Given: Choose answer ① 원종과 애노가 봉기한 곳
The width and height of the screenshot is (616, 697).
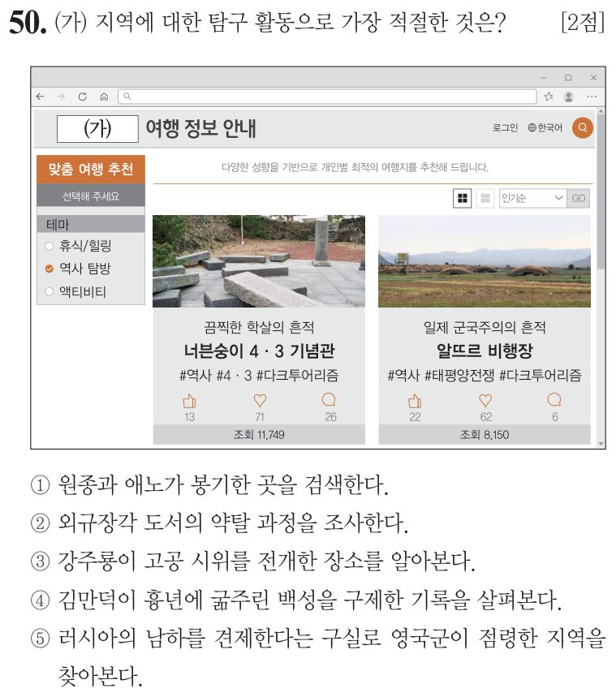Looking at the screenshot, I should [209, 485].
